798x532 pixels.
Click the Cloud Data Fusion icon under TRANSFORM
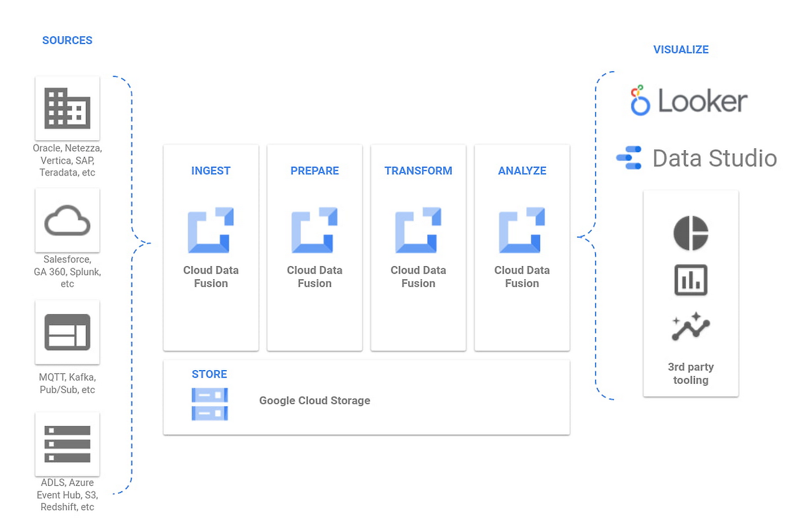418,230
